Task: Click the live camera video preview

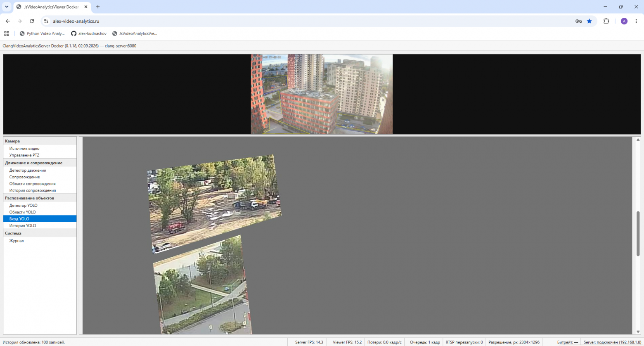Action: [x=322, y=94]
